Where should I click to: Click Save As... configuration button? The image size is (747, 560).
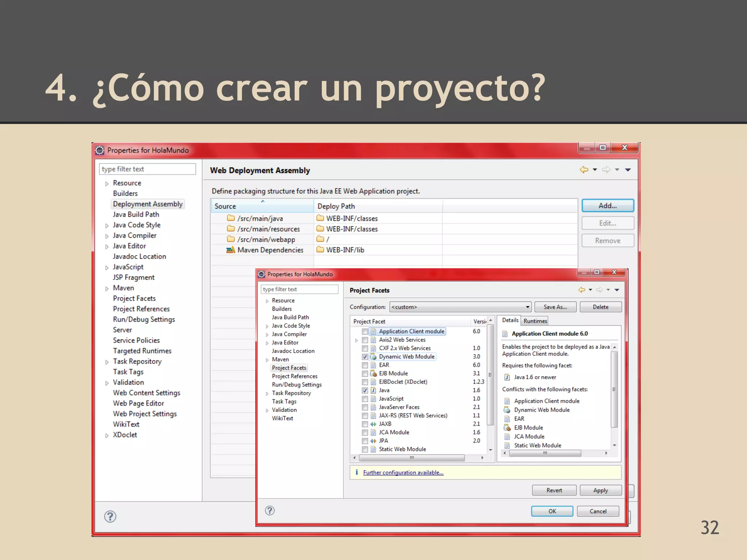(x=555, y=307)
